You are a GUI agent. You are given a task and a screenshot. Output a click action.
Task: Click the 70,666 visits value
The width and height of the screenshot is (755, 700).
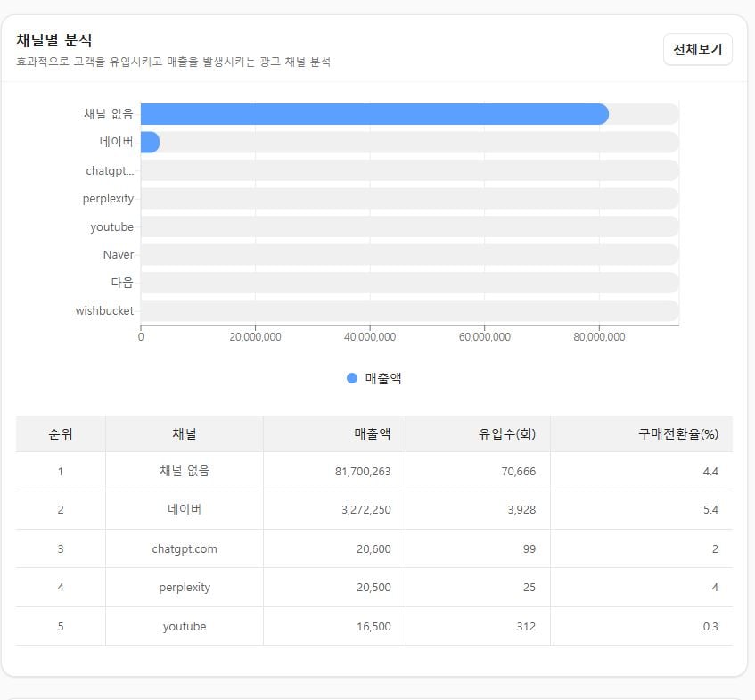coord(519,471)
